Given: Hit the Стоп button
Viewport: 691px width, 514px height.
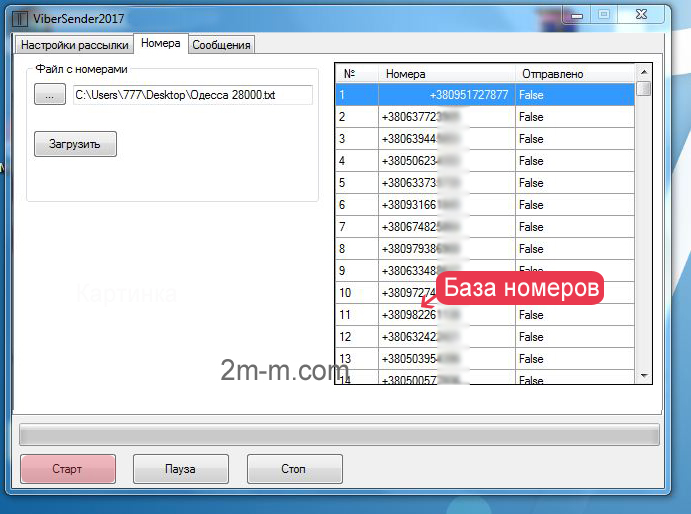Looking at the screenshot, I should [294, 469].
